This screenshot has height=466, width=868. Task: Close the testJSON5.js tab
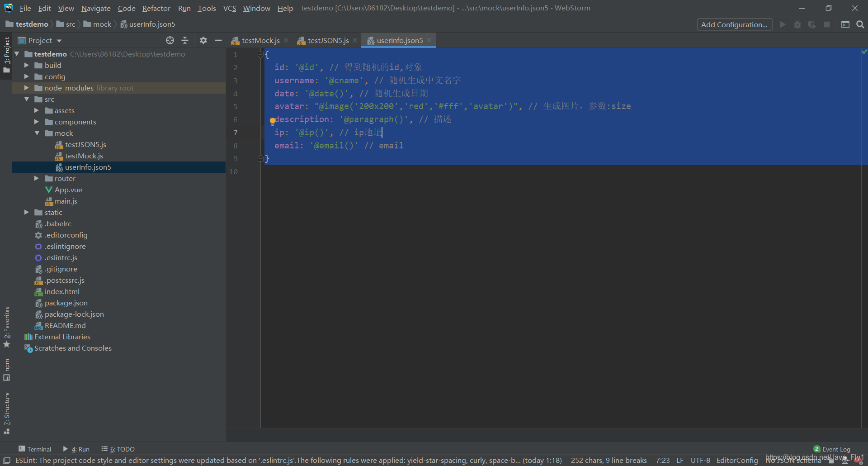pyautogui.click(x=355, y=40)
